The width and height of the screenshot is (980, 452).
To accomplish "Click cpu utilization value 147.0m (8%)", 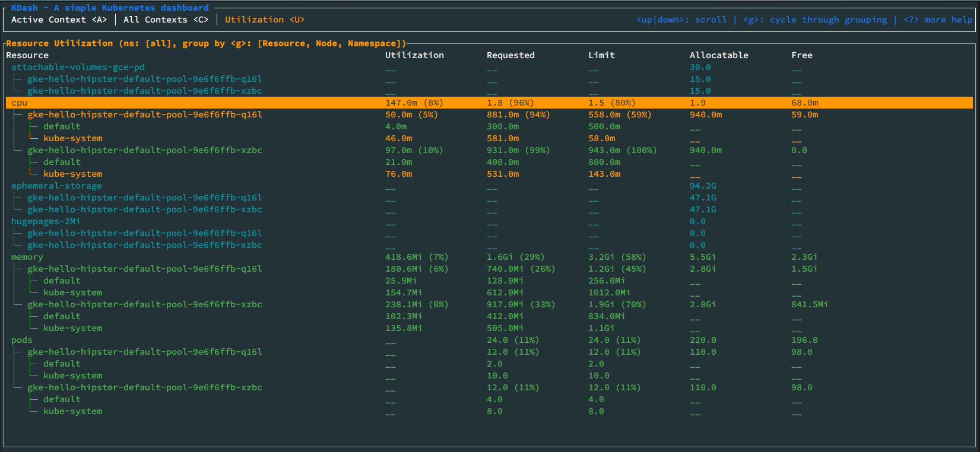I will click(414, 103).
